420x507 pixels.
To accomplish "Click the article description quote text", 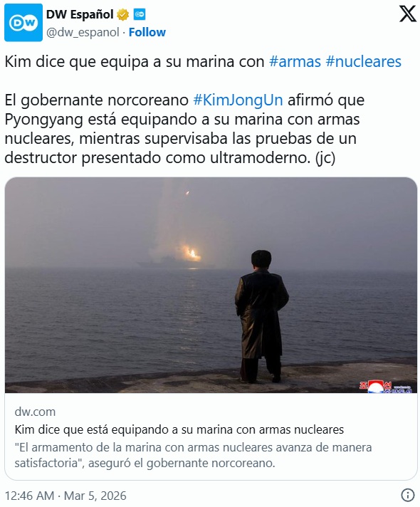I will 193,455.
